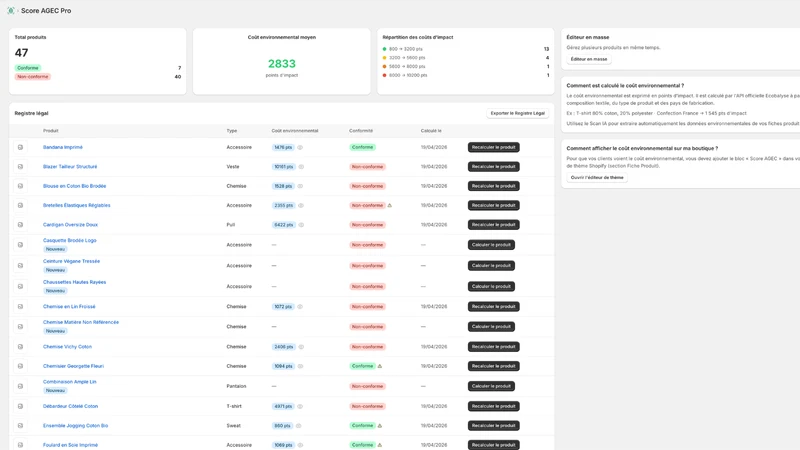The height and width of the screenshot is (450, 800).
Task: Recalculate the Blouse en Coton Bio Brodée product
Action: (x=493, y=186)
